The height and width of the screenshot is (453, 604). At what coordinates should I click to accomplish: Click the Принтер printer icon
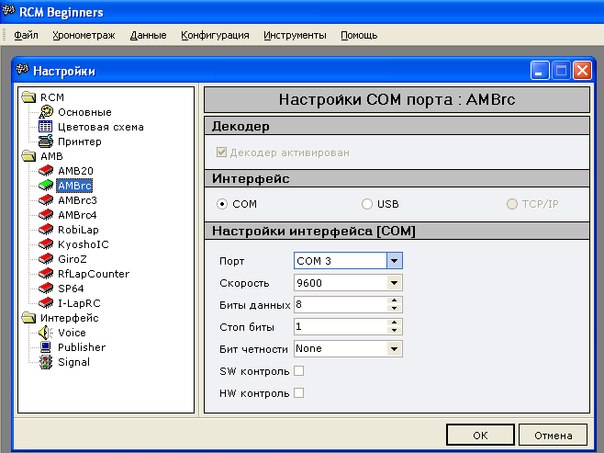click(45, 141)
